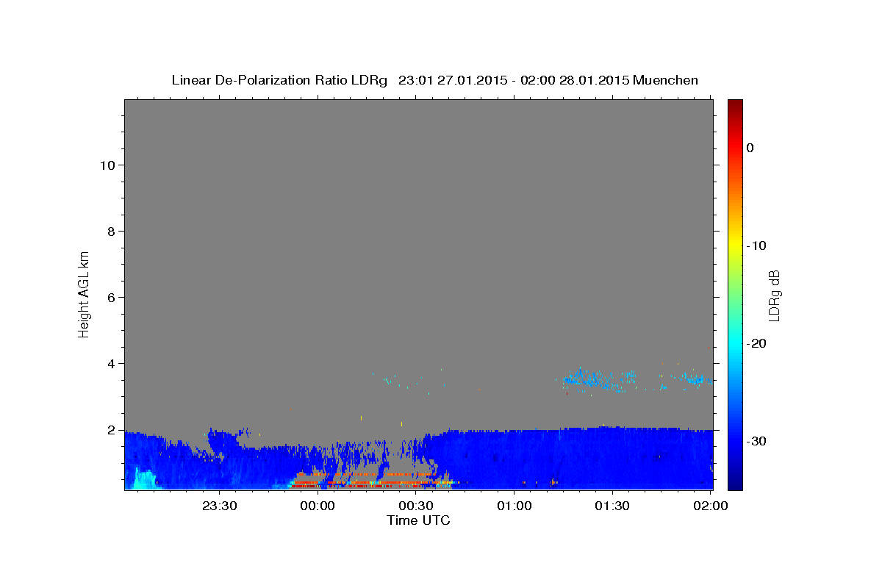This screenshot has height=588, width=882.
Task: Click the colorbar value "-30"
Action: point(757,441)
